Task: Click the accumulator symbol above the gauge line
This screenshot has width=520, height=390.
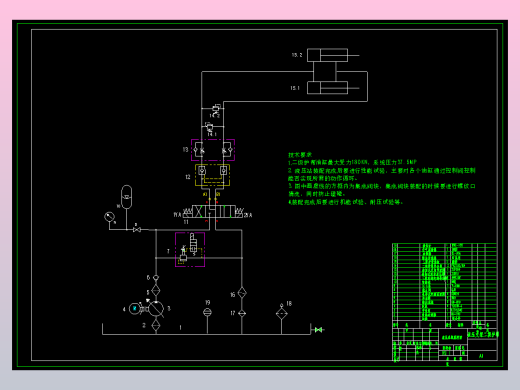Action: [126, 197]
